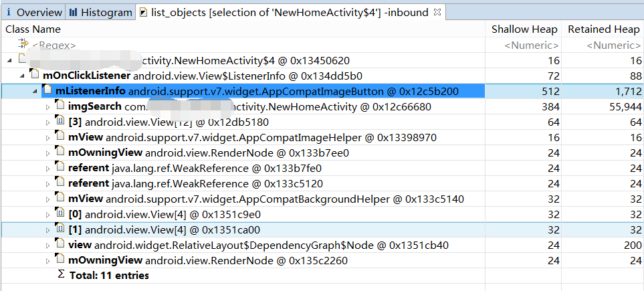Viewport: 644px width, 291px height.
Task: Click the mOnClickListener ListenerInfo object icon
Action: pos(35,75)
